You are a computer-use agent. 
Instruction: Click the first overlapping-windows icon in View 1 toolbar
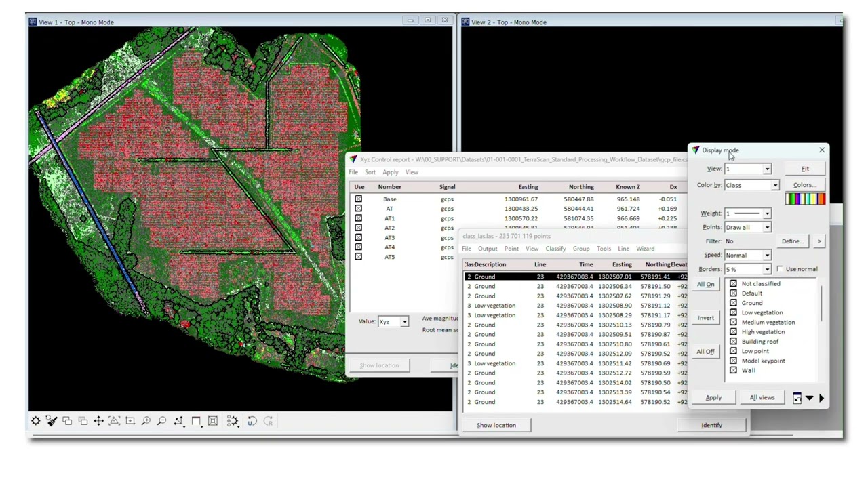coord(67,421)
